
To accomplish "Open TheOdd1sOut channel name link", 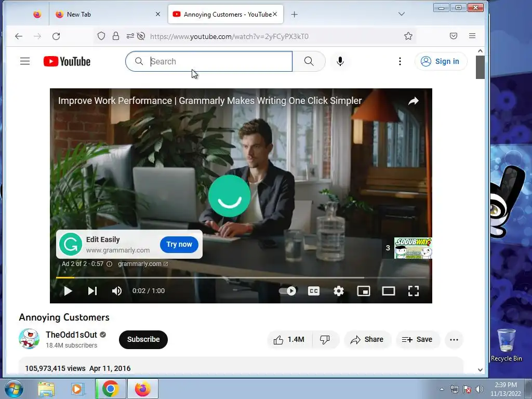I will click(71, 335).
